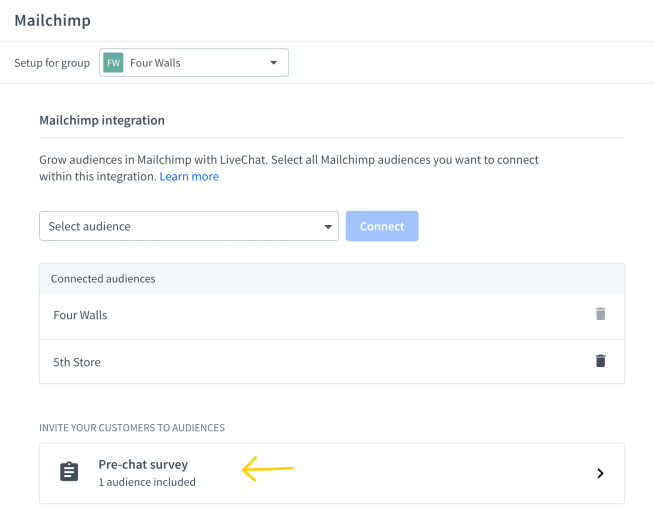Open the Four Walls group dropdown
654x510 pixels.
pyautogui.click(x=194, y=63)
